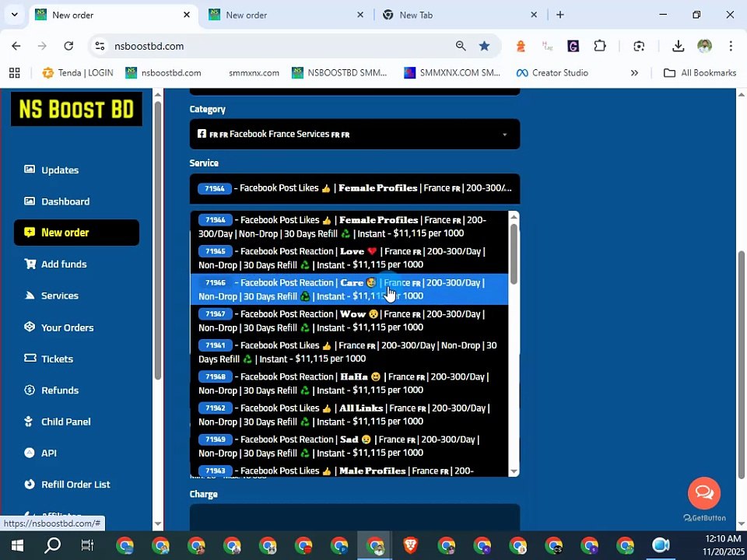Image resolution: width=747 pixels, height=560 pixels.
Task: Open browser downloads
Action: [678, 46]
